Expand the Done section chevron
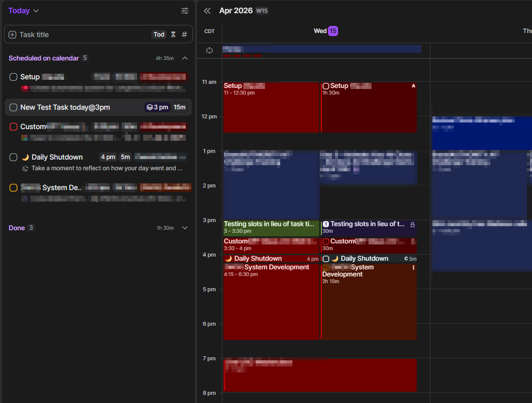The height and width of the screenshot is (403, 532). click(185, 228)
